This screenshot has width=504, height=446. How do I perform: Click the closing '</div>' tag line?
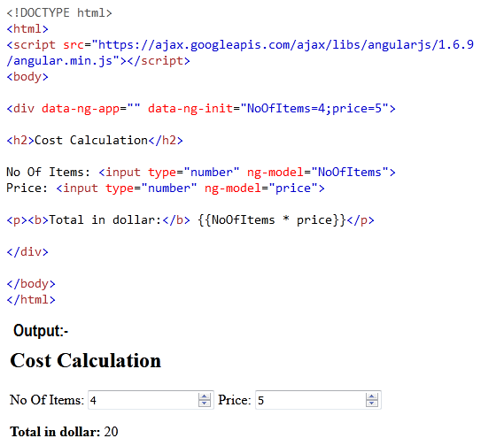27,251
